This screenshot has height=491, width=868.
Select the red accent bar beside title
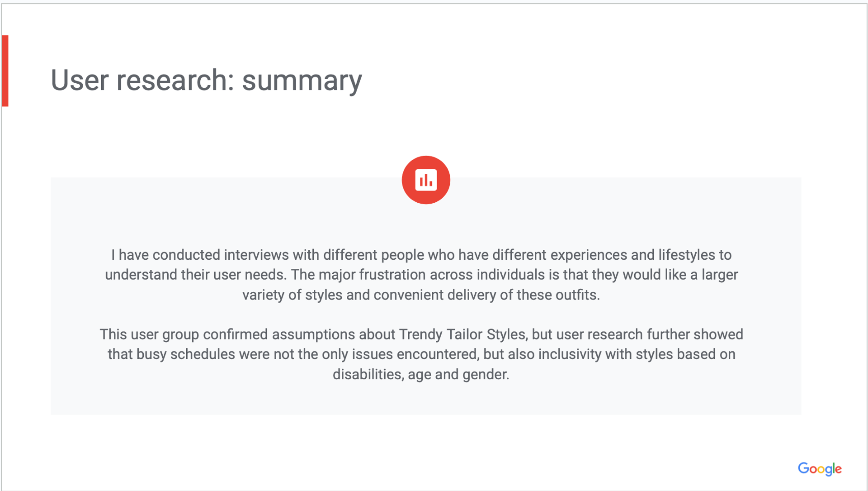pyautogui.click(x=5, y=71)
